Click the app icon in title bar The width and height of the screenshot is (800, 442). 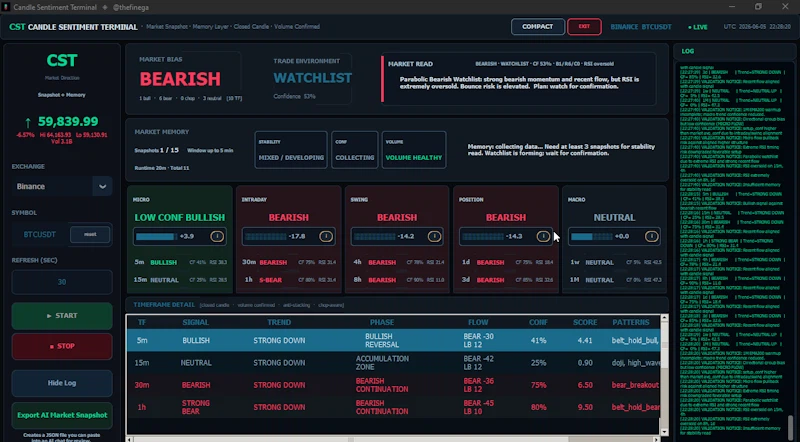coord(6,7)
